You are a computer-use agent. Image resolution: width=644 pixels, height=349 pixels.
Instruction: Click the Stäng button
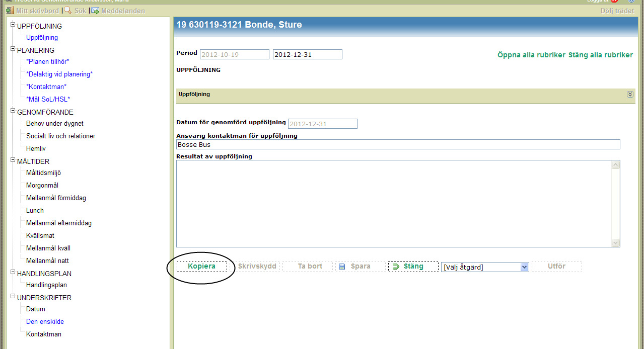tap(413, 267)
